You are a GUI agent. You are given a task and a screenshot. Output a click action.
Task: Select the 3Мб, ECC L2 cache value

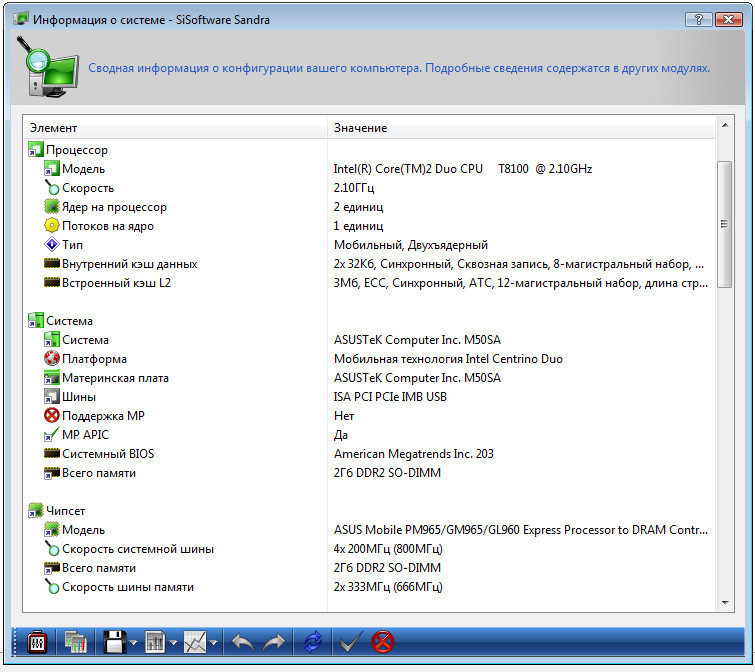pos(521,283)
